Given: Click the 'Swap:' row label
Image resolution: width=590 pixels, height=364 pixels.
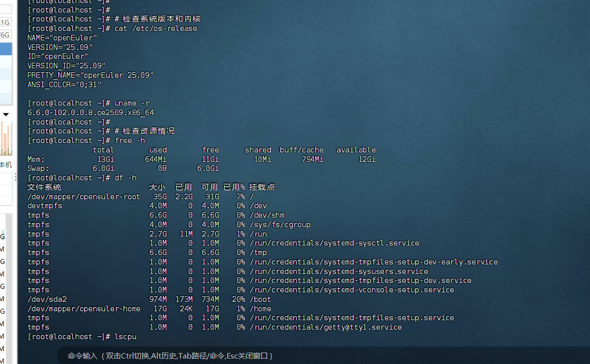Looking at the screenshot, I should 38,168.
